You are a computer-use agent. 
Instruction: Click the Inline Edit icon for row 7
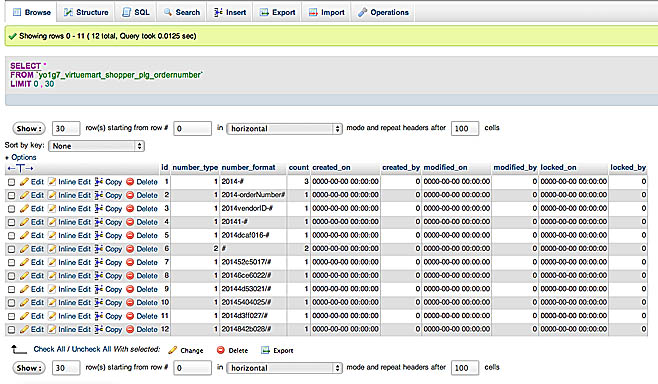coord(52,262)
